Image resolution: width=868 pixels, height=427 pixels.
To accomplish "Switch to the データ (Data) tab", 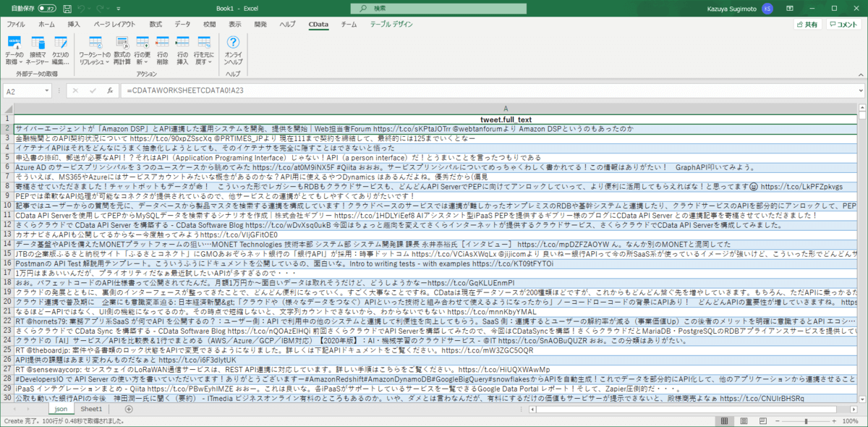I will coord(182,24).
